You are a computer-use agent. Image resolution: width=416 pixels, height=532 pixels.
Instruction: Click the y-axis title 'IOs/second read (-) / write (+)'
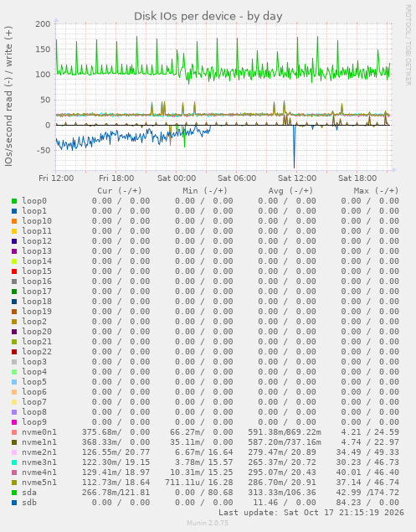[8, 96]
